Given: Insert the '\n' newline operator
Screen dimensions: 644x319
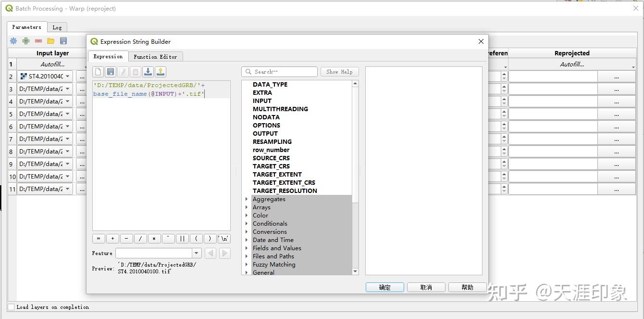Looking at the screenshot, I should coord(224,239).
